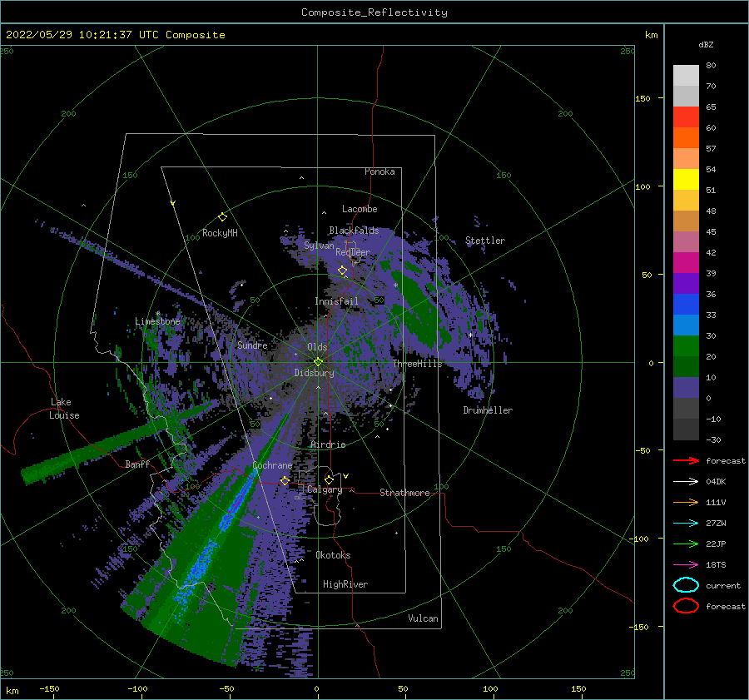Click the Blackfalds label
The height and width of the screenshot is (700, 749).
[x=354, y=231]
